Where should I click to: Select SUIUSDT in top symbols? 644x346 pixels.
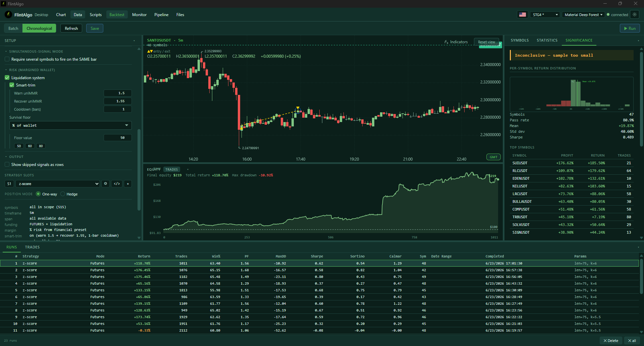[x=571, y=163]
